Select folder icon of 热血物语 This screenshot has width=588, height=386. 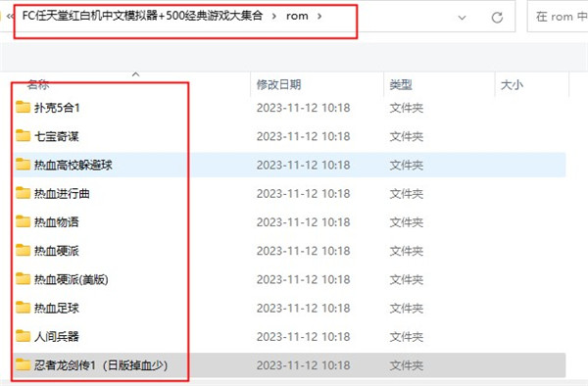[23, 221]
